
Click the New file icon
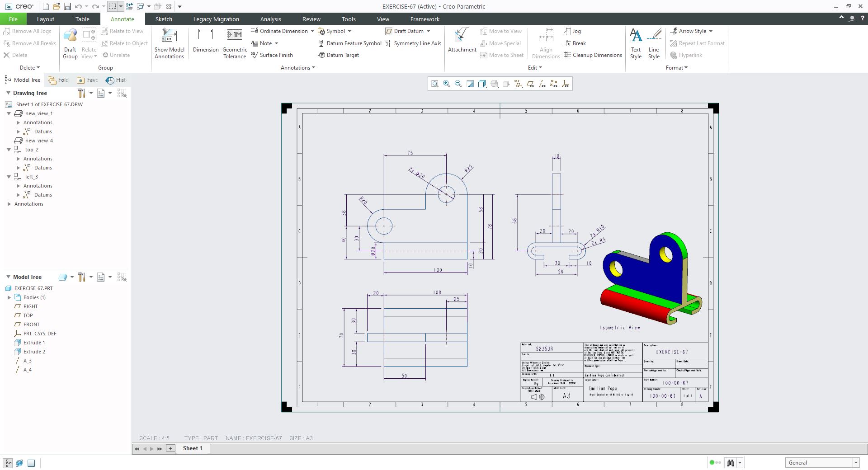tap(46, 6)
